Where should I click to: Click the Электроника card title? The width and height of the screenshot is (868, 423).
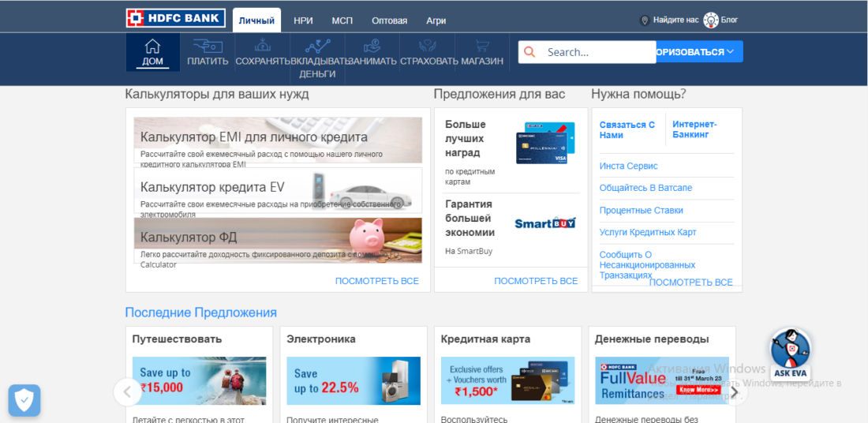(x=321, y=339)
